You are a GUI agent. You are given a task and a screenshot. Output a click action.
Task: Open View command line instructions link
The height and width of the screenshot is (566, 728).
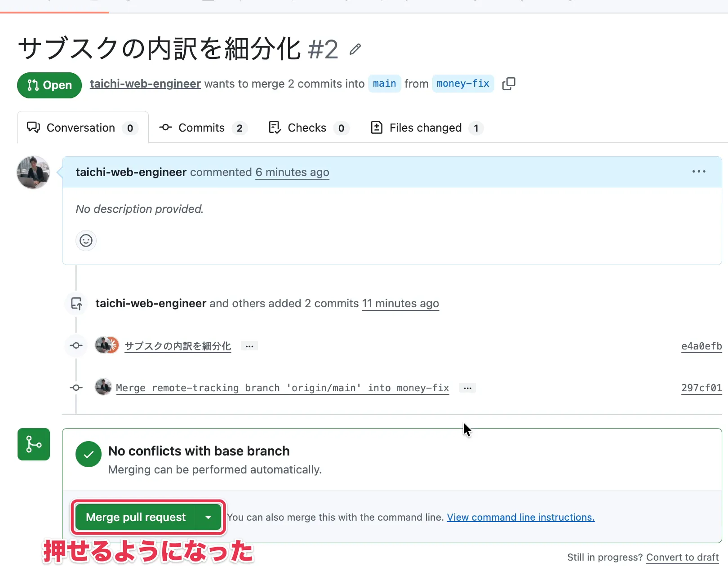pos(520,517)
